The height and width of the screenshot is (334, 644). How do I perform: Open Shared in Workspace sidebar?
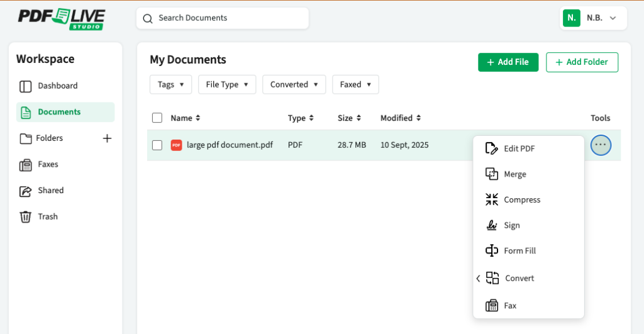(x=50, y=191)
